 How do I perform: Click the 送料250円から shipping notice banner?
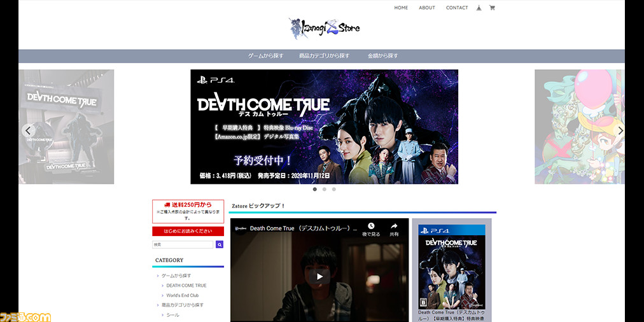188,211
